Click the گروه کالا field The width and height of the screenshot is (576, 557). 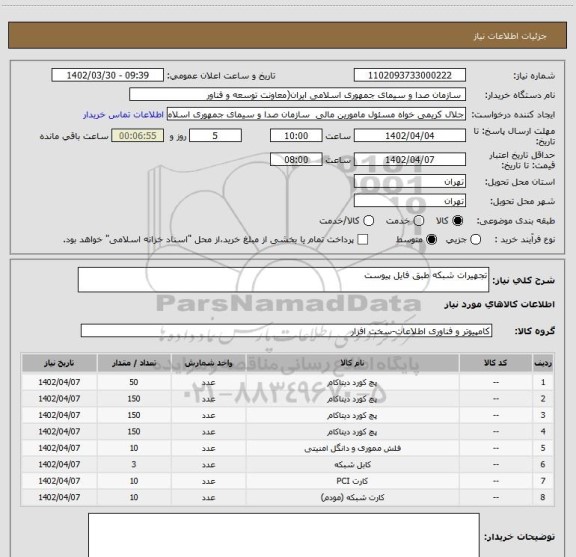tap(286, 331)
